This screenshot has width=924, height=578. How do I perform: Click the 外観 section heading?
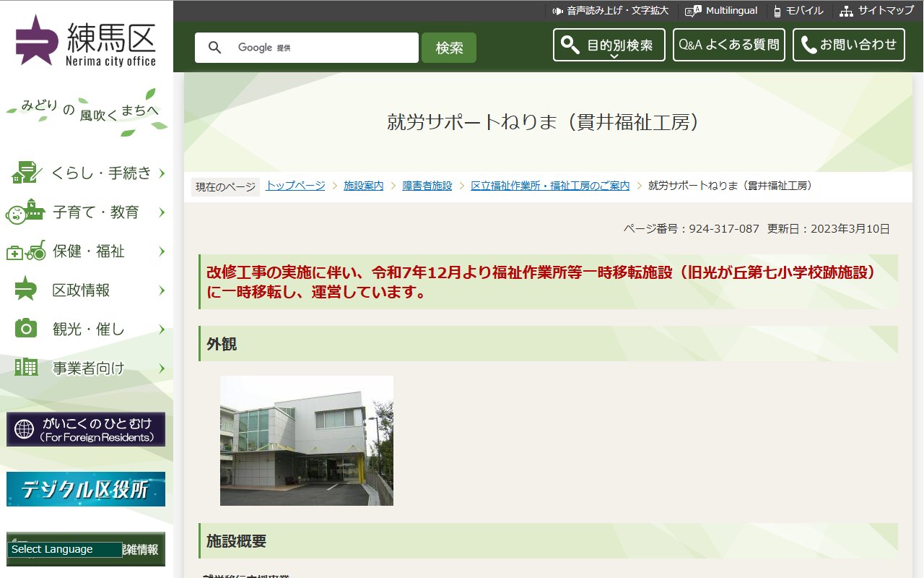549,344
